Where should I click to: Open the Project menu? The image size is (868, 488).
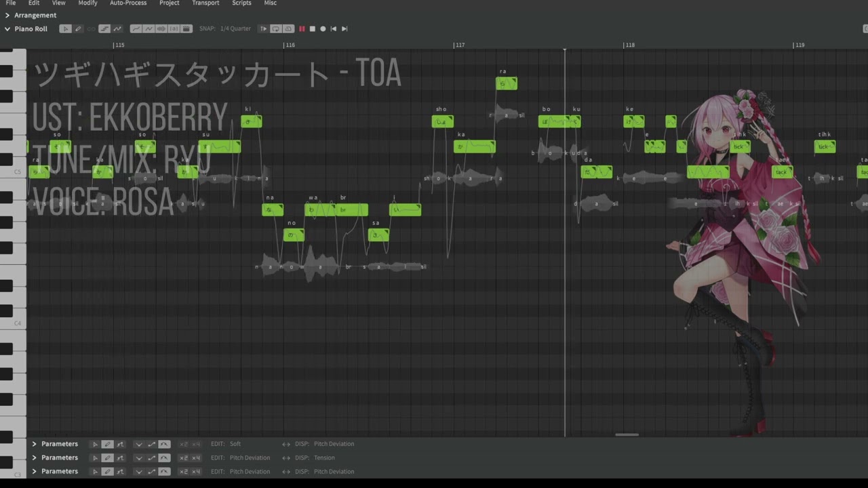tap(170, 3)
